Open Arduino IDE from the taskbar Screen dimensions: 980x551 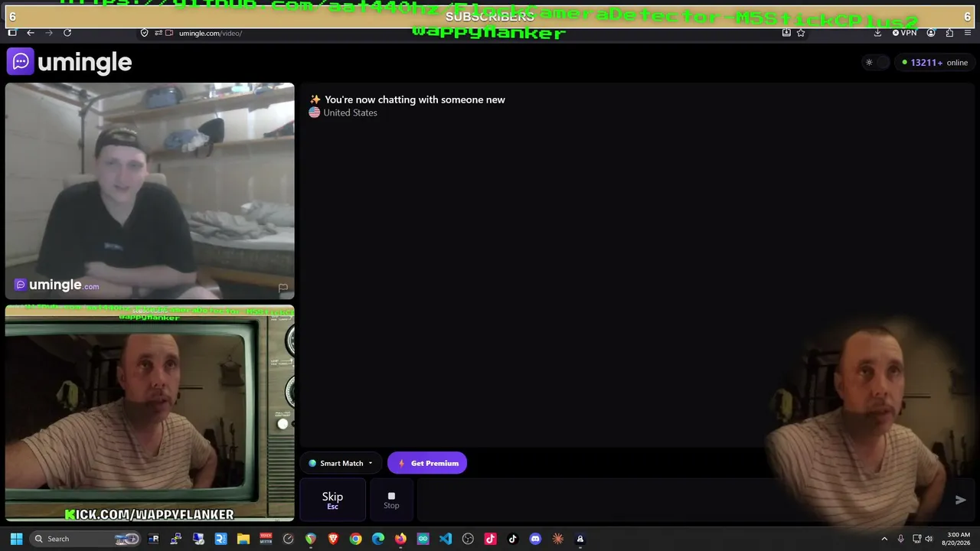tap(423, 539)
